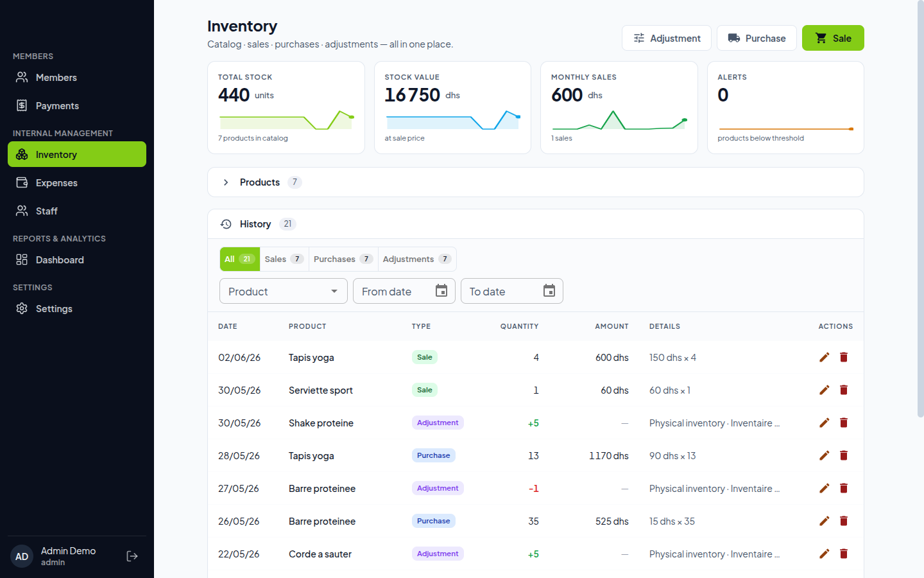Open calendar picker for To date
924x578 pixels.
549,291
